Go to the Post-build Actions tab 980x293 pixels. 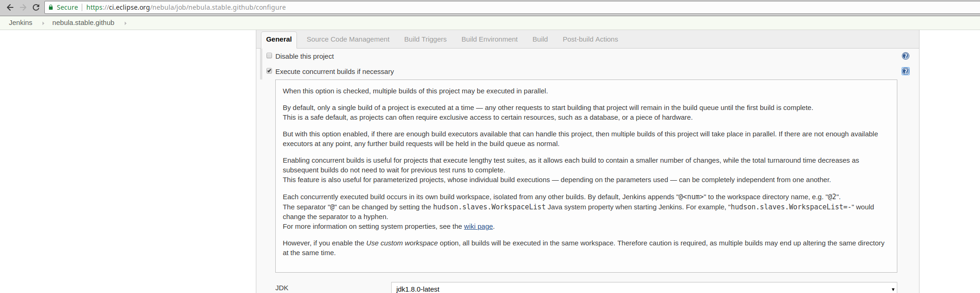[590, 39]
